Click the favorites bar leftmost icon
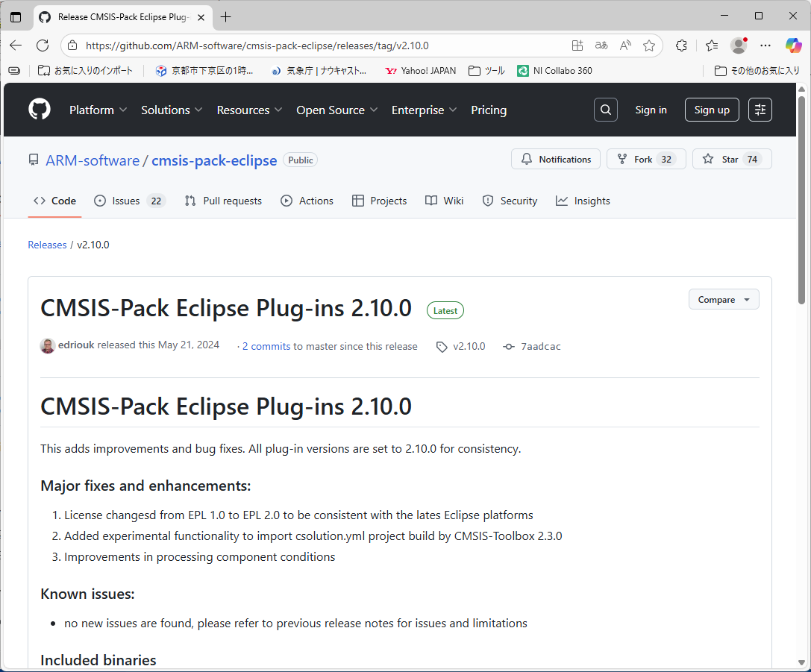 click(x=14, y=71)
